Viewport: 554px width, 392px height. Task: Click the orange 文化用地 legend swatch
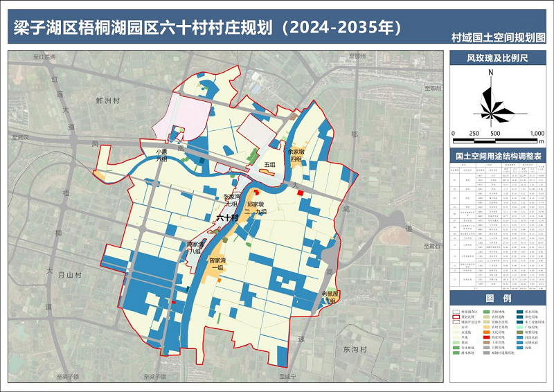486,332
